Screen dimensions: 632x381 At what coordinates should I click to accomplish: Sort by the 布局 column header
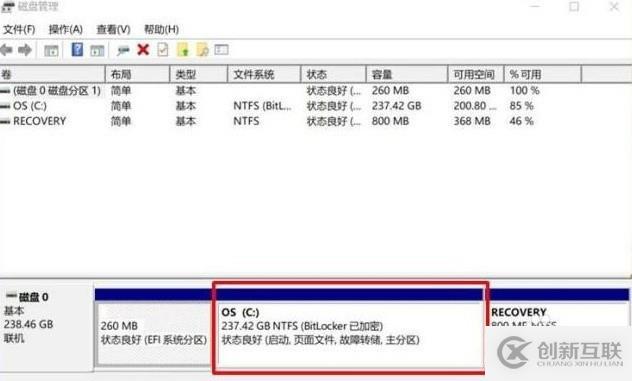click(x=137, y=74)
